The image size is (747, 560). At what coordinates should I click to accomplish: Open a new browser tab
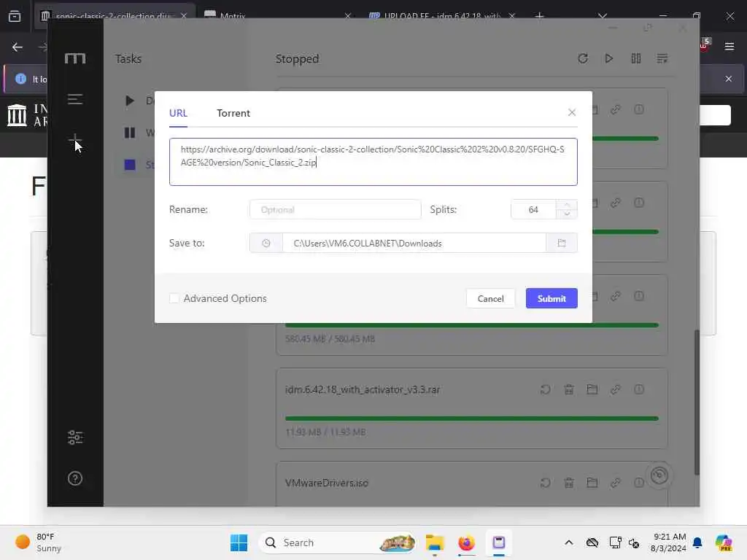click(539, 16)
